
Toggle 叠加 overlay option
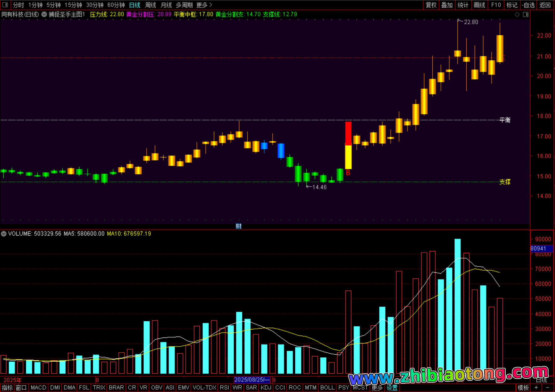447,5
